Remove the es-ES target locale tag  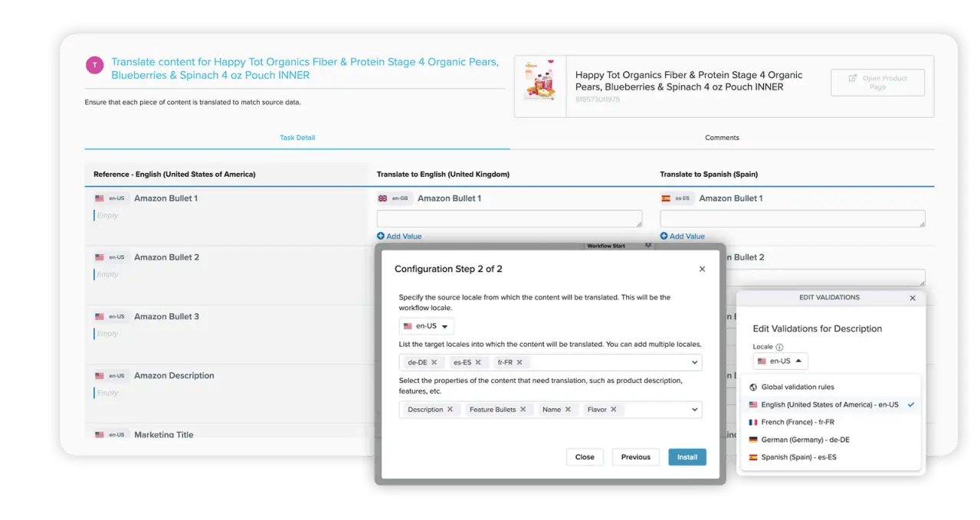(478, 362)
